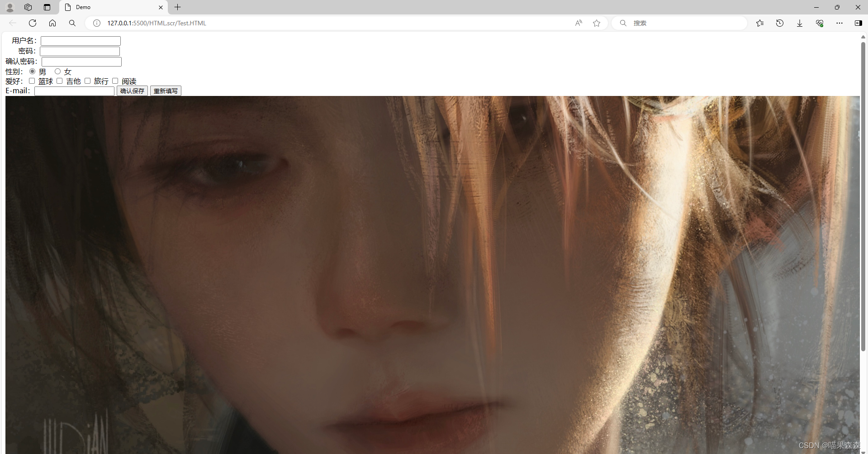
Task: Click the 确认保存 submit button
Action: tap(132, 91)
